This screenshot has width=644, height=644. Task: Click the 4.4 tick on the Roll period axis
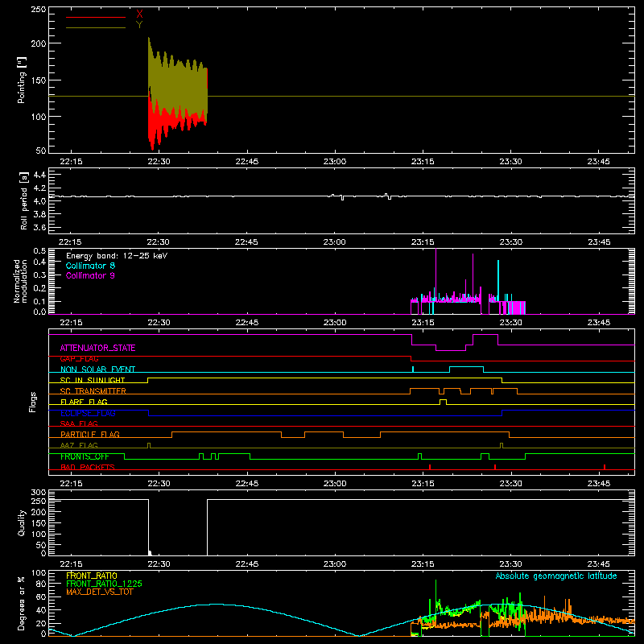39,175
